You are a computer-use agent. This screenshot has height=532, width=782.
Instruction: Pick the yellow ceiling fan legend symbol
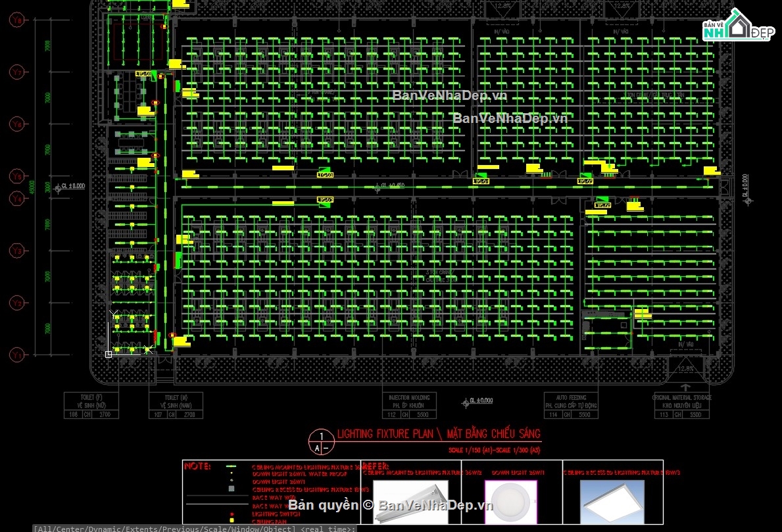point(231,521)
